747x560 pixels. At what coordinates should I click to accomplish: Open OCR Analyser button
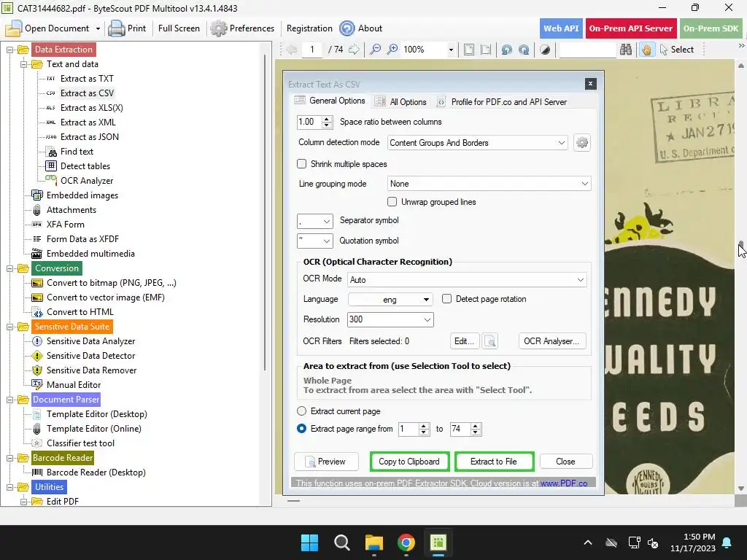pyautogui.click(x=551, y=341)
